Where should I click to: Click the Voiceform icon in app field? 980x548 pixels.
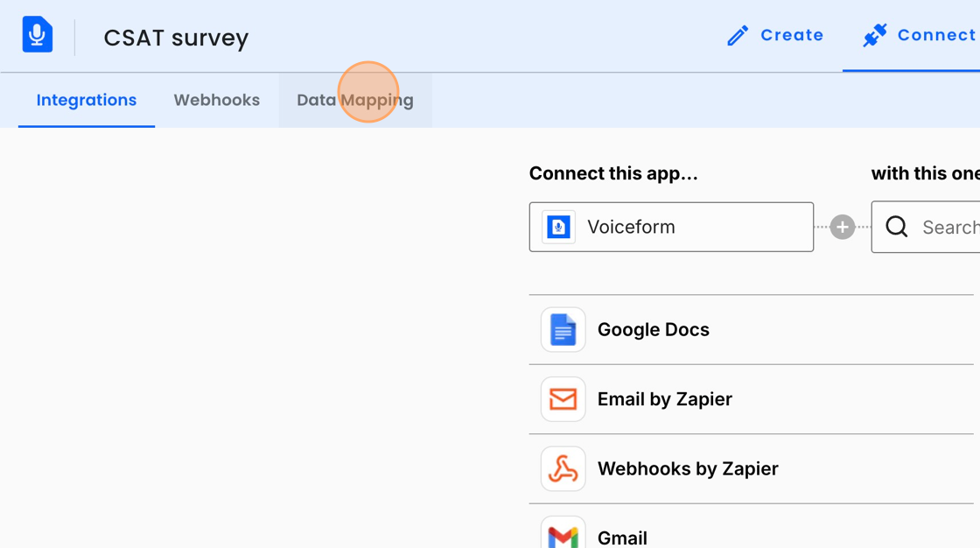point(559,227)
